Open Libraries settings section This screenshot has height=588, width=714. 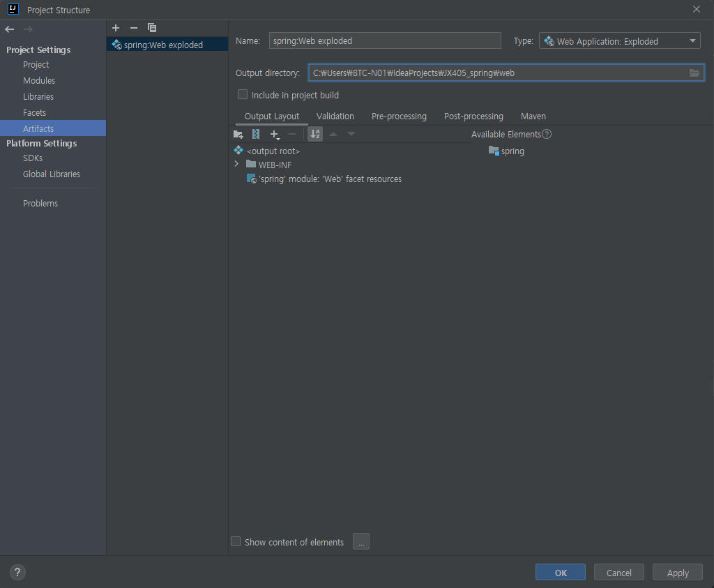click(38, 96)
